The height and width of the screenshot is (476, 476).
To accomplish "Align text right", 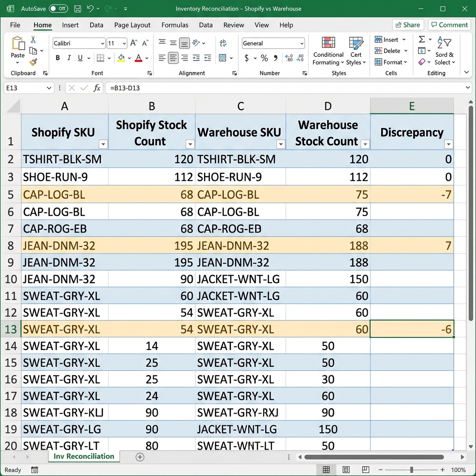I will coord(184,58).
